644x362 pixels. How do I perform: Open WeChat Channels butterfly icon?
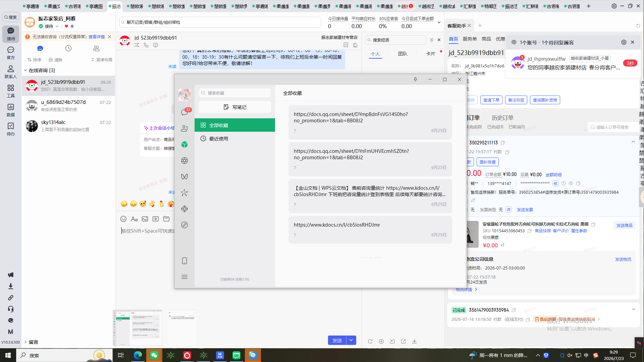click(184, 177)
